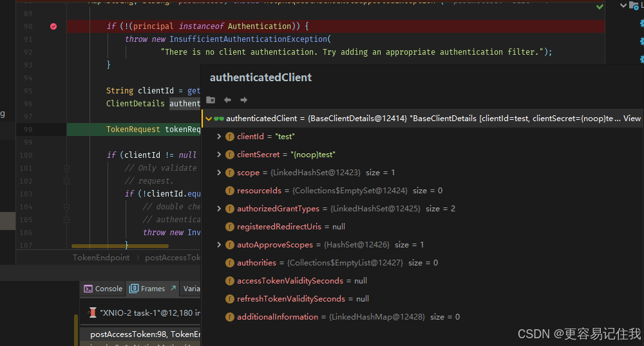Viewport: 644px width, 346px height.
Task: Click the thread icon beside XNIO-2 task-1
Action: click(x=92, y=312)
